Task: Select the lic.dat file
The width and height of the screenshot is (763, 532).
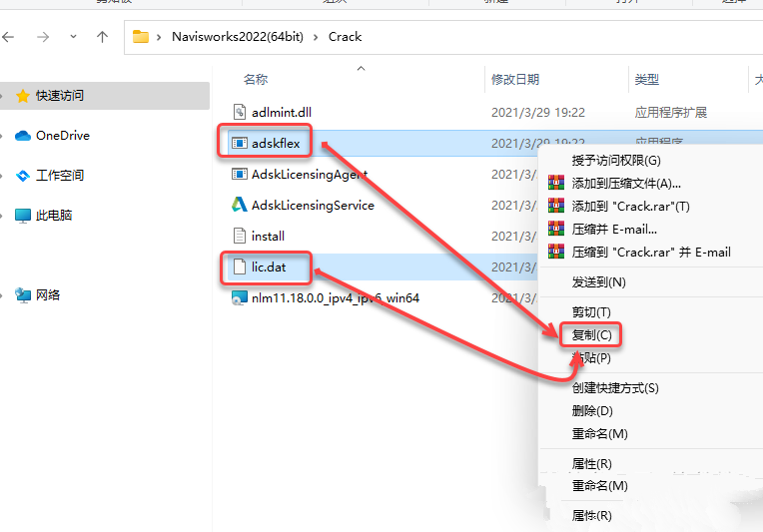Action: pos(269,266)
